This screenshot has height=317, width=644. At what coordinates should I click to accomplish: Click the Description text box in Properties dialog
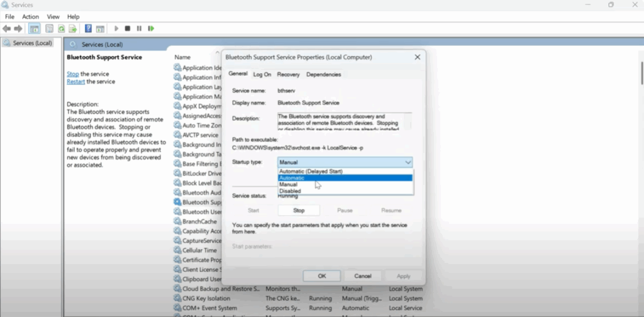click(x=345, y=121)
